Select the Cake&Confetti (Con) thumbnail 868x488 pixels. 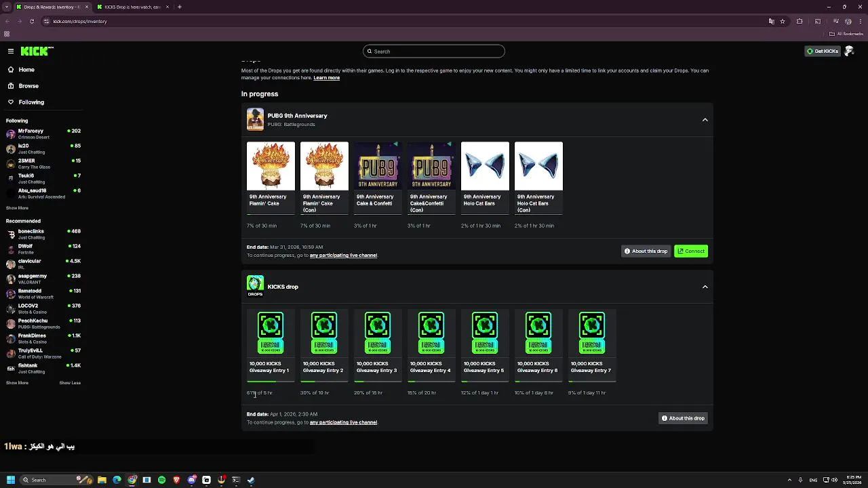click(x=431, y=166)
